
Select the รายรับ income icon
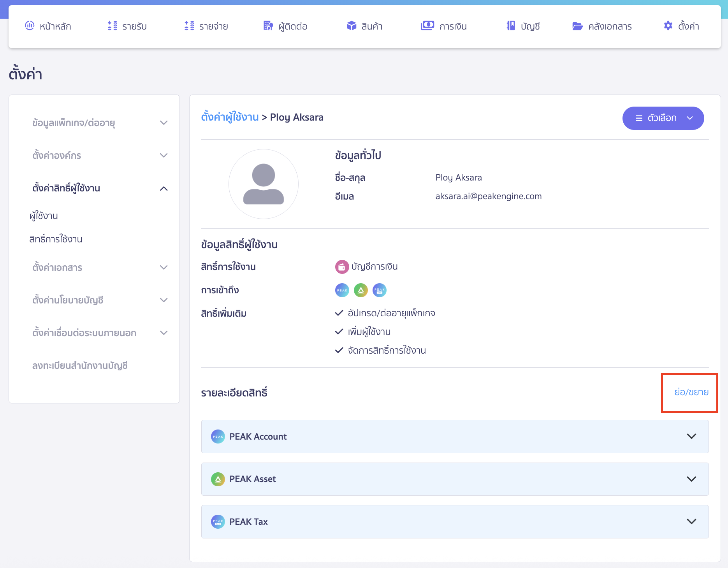click(112, 26)
